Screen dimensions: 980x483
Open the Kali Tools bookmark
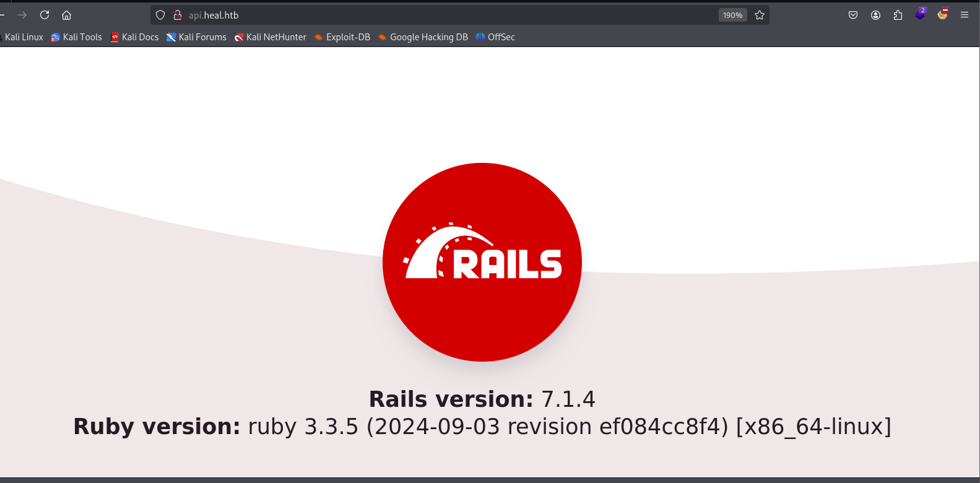(76, 37)
